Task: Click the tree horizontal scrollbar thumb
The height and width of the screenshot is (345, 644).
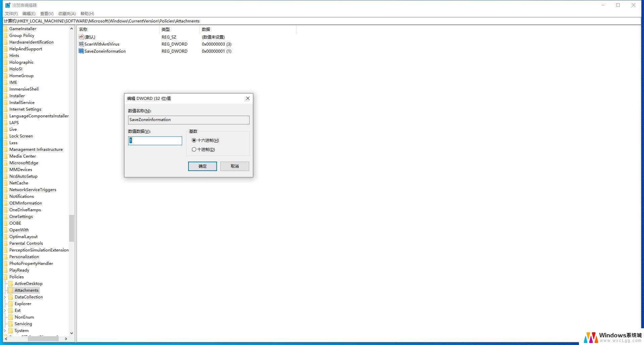Action: click(x=43, y=339)
